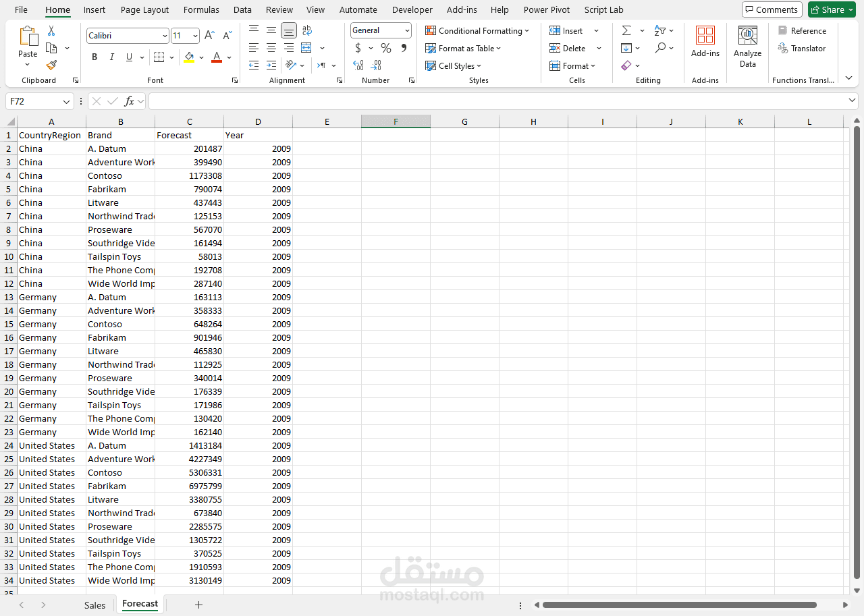Viewport: 864px width, 616px height.
Task: Click the AutoSum sigma icon
Action: [x=626, y=30]
